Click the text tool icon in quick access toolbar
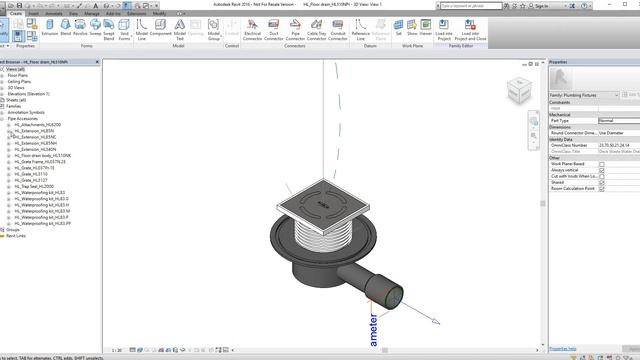The image size is (640, 360). (96, 6)
